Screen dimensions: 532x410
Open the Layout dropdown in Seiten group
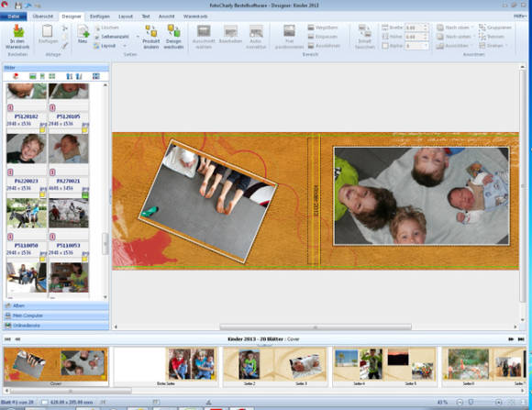point(125,46)
